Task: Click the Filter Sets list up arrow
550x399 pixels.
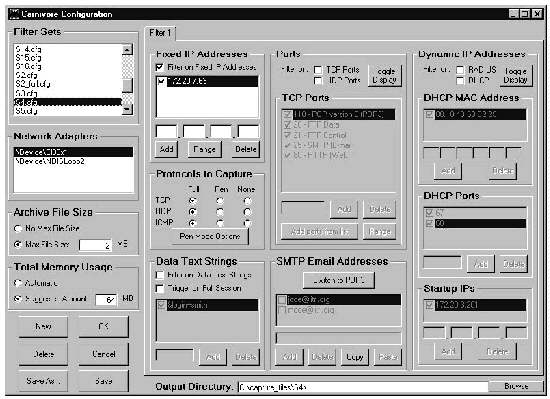Action: click(x=127, y=49)
